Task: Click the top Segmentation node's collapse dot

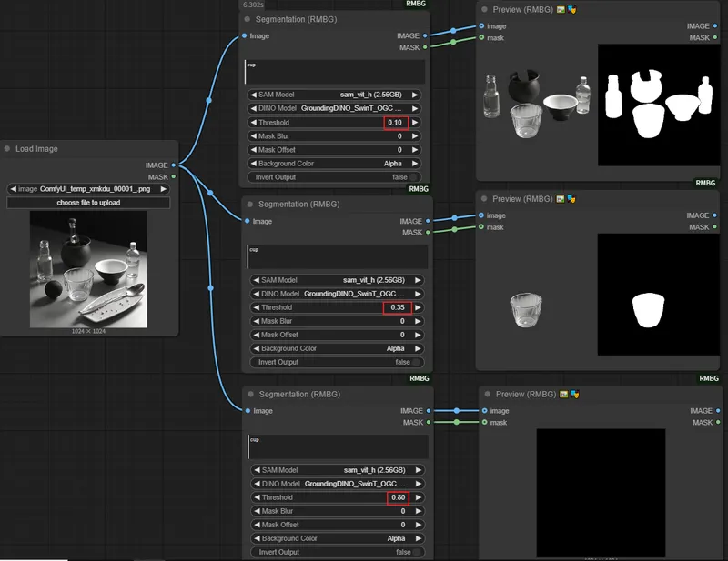Action: click(249, 19)
